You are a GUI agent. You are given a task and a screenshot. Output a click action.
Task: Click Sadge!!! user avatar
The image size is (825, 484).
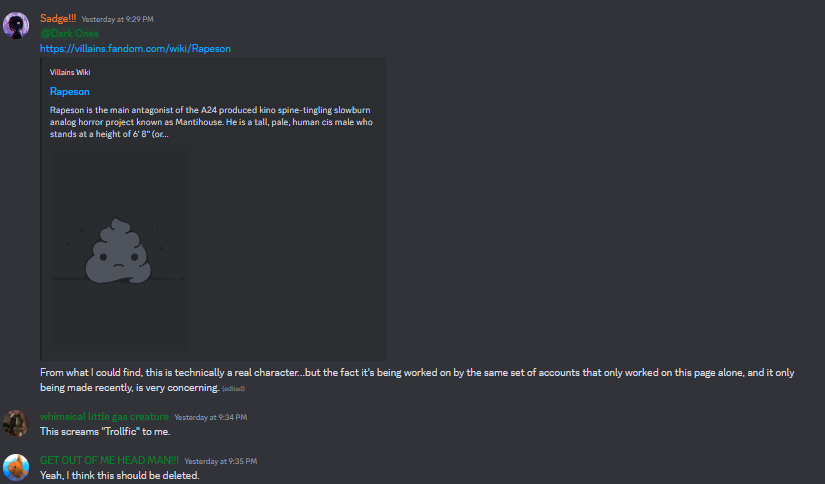(x=16, y=25)
